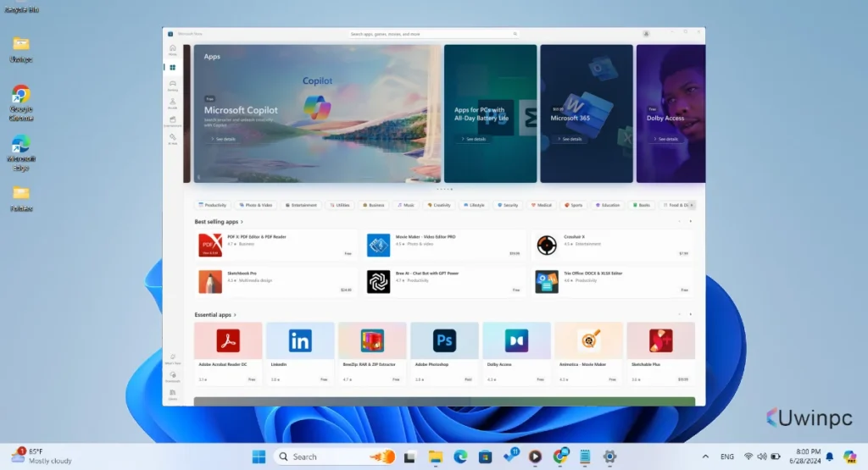
Task: Filter by Business category
Action: click(x=374, y=205)
